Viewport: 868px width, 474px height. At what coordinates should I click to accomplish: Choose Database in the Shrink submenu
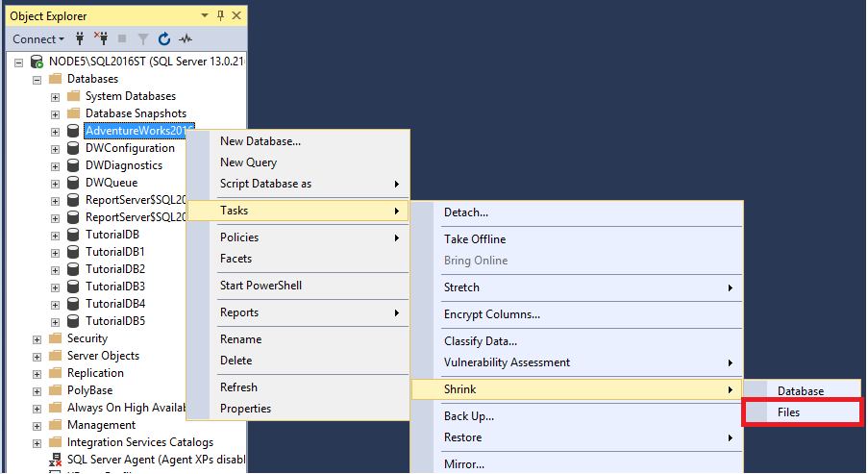800,391
